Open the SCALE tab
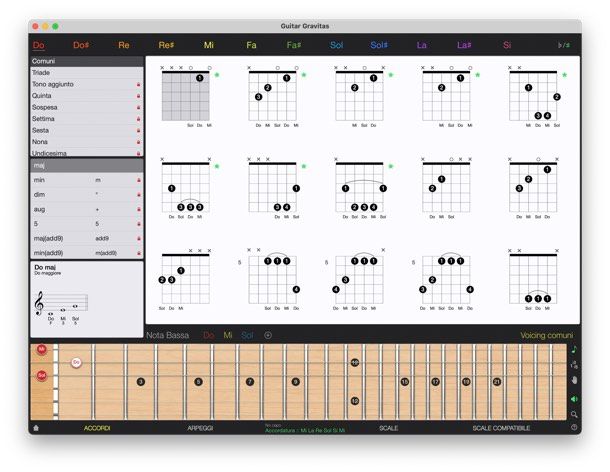Image resolution: width=610 pixels, height=472 pixels. (388, 428)
